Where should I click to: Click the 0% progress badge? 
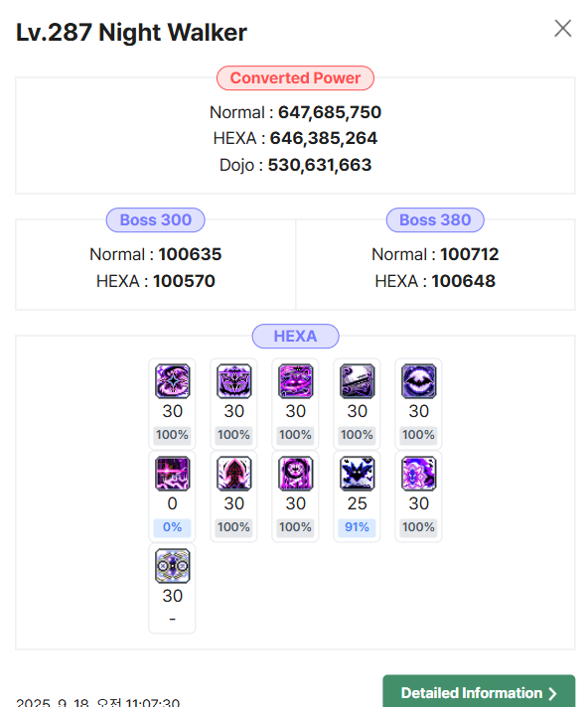pyautogui.click(x=172, y=527)
